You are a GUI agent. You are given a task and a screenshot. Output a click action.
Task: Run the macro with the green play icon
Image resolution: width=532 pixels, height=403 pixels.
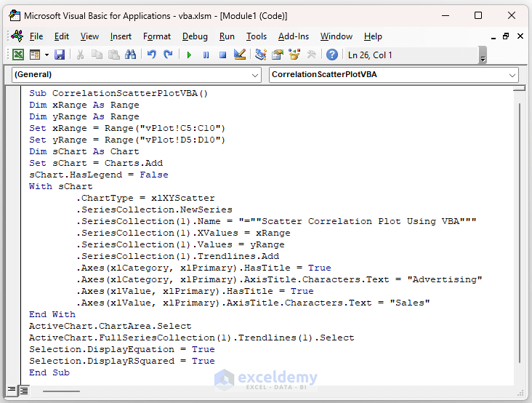tap(189, 55)
